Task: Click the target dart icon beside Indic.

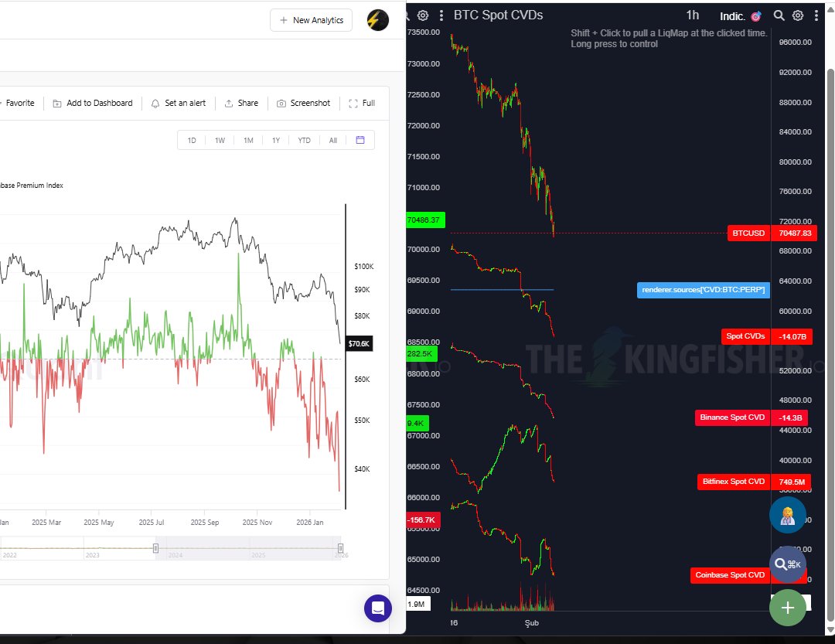Action: pyautogui.click(x=755, y=16)
